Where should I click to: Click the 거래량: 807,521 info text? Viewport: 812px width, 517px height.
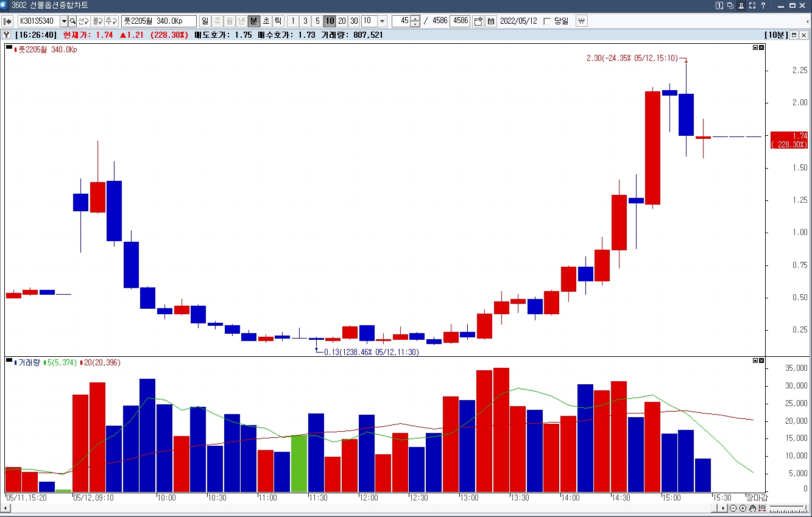coord(352,35)
